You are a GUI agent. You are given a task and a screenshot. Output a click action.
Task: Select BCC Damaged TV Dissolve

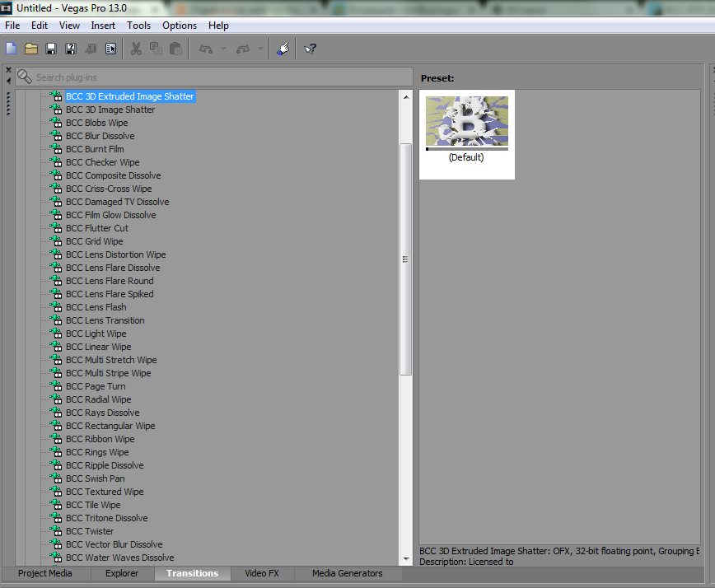(x=118, y=202)
